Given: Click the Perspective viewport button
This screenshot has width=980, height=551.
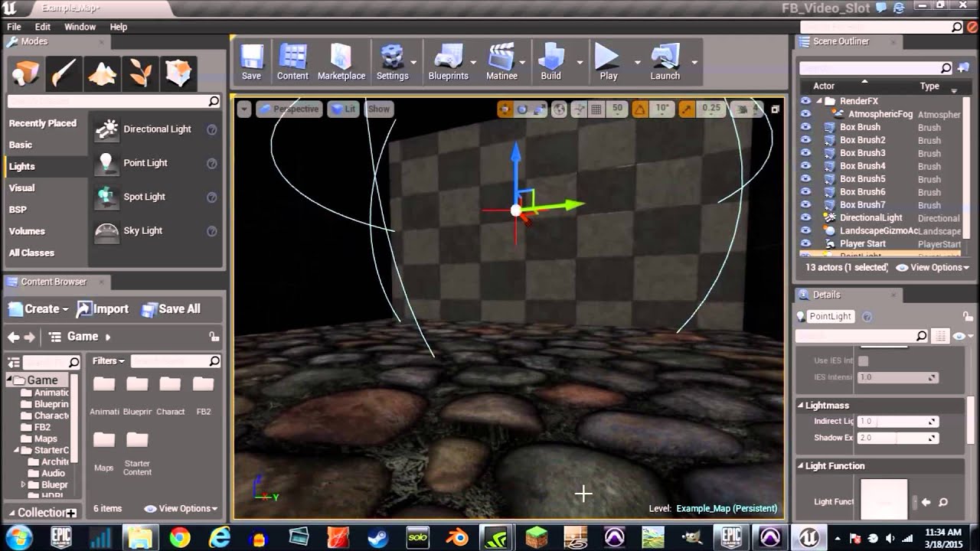Looking at the screenshot, I should [x=289, y=109].
